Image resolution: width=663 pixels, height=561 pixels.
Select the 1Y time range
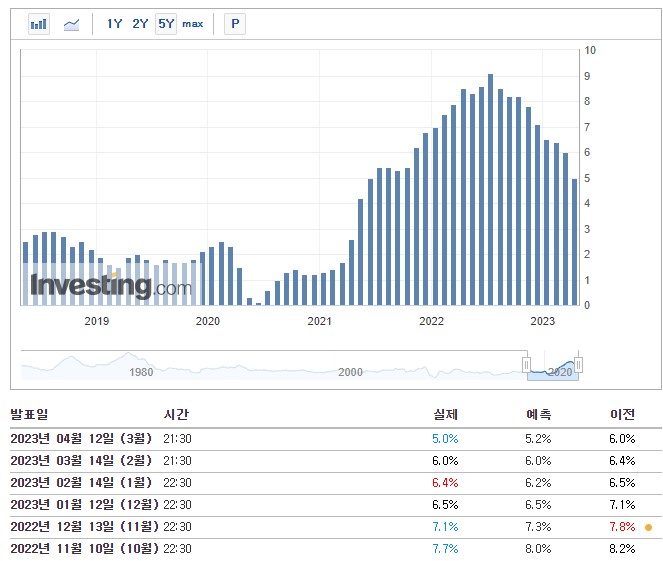[114, 24]
